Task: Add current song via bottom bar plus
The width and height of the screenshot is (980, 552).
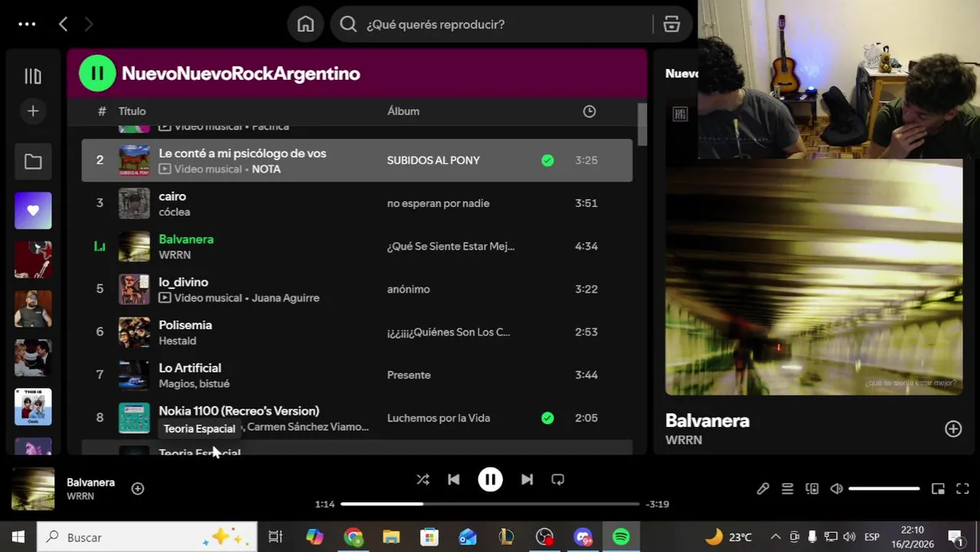Action: click(x=138, y=488)
